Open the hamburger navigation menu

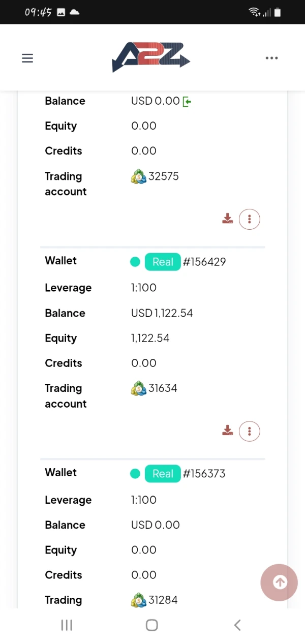(27, 58)
